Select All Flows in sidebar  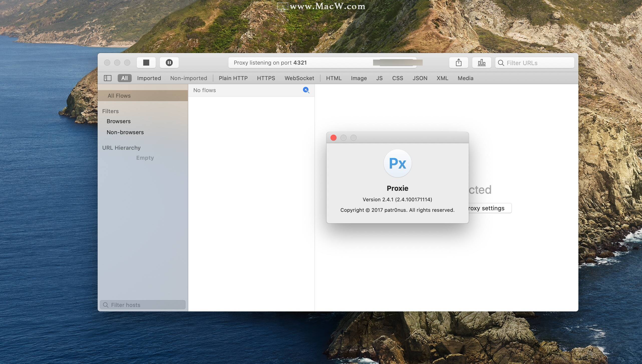(143, 96)
